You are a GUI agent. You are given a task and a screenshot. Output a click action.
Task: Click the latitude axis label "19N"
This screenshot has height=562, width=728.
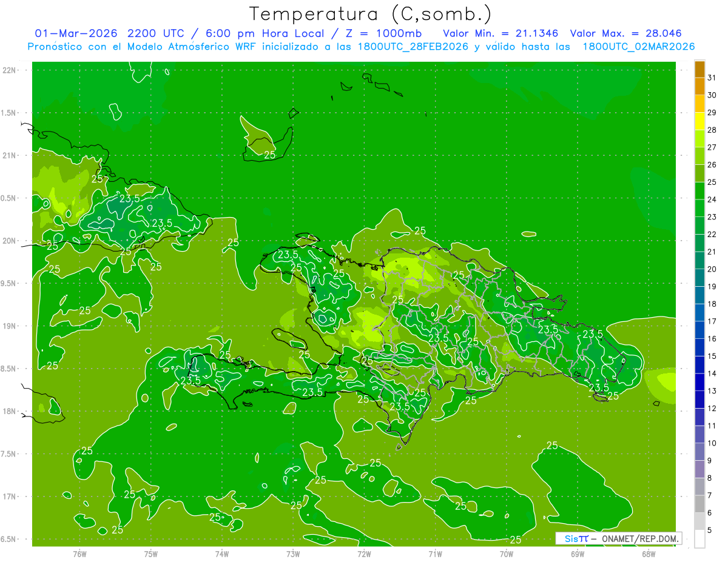coord(10,326)
